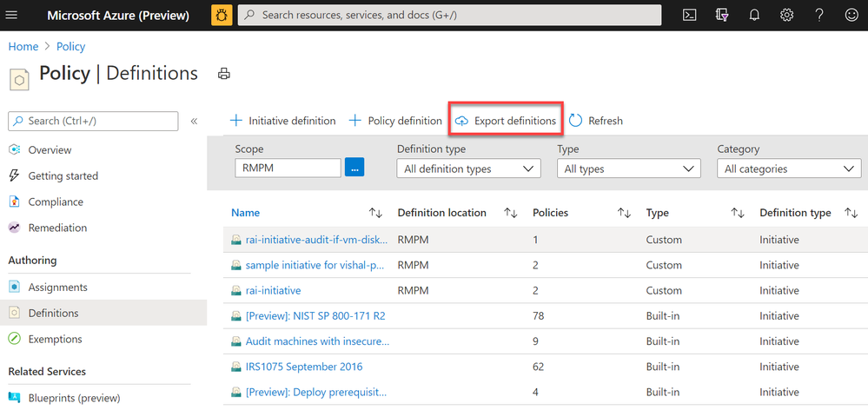Click the Blueprints (preview) icon

click(15, 398)
